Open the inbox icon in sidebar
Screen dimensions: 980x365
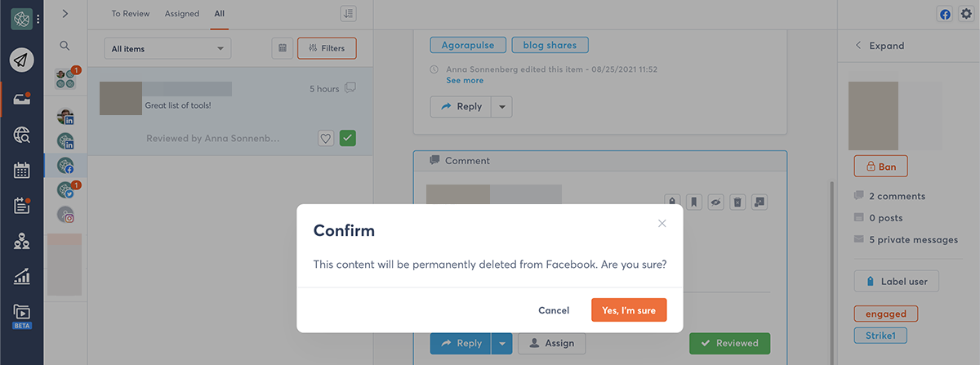click(x=22, y=100)
